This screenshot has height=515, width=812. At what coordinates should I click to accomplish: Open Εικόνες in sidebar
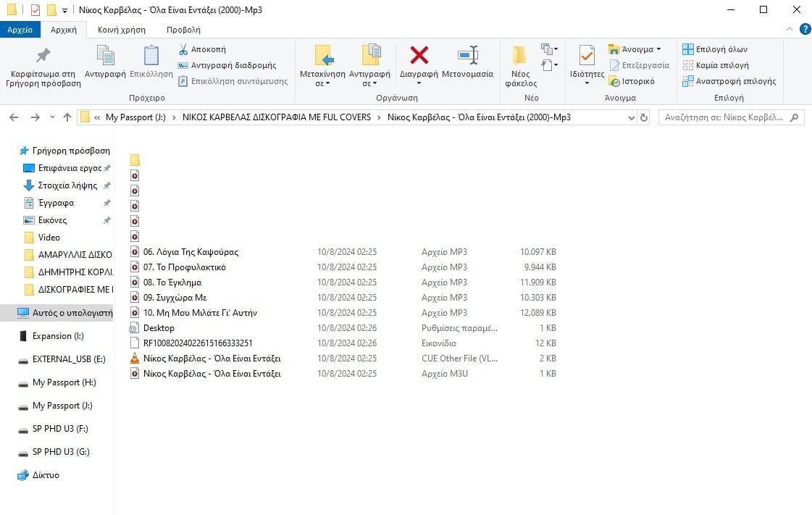click(x=67, y=220)
